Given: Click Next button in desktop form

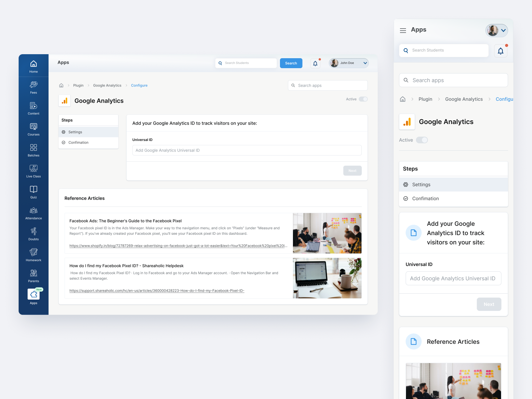Looking at the screenshot, I should 352,171.
